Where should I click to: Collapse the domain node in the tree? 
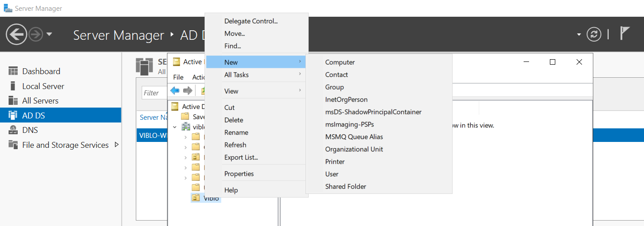[175, 127]
